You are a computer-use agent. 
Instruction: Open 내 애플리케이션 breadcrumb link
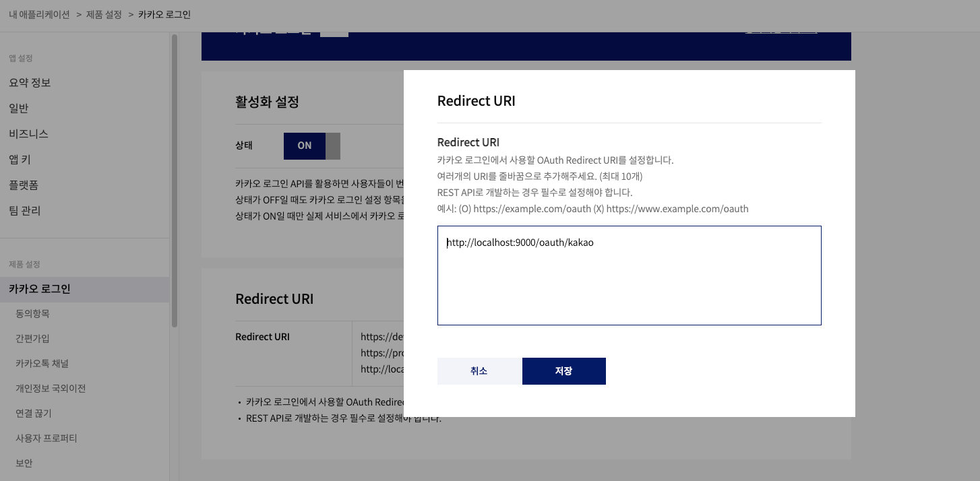click(39, 14)
